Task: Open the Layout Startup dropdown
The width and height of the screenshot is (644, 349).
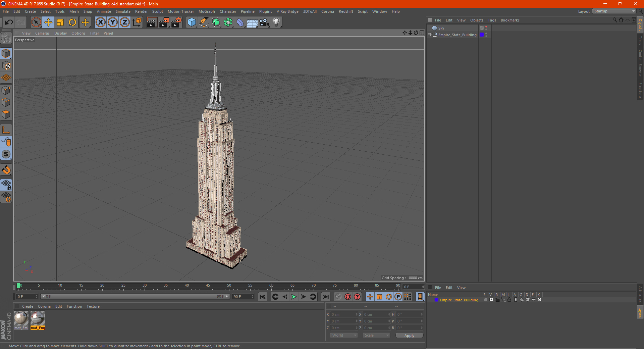Action: tap(614, 11)
